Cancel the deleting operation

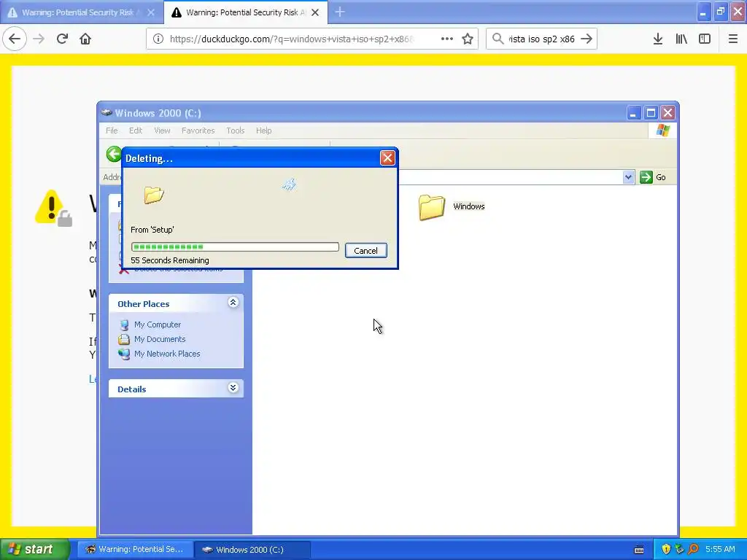366,251
